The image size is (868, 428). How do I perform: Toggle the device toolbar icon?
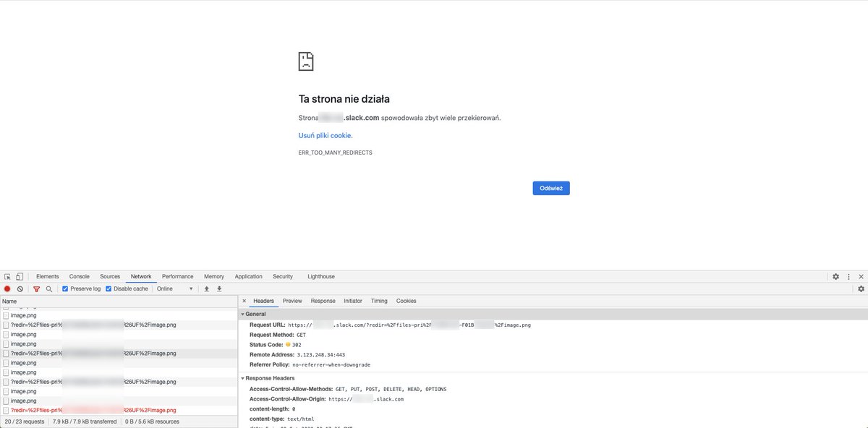(x=20, y=276)
